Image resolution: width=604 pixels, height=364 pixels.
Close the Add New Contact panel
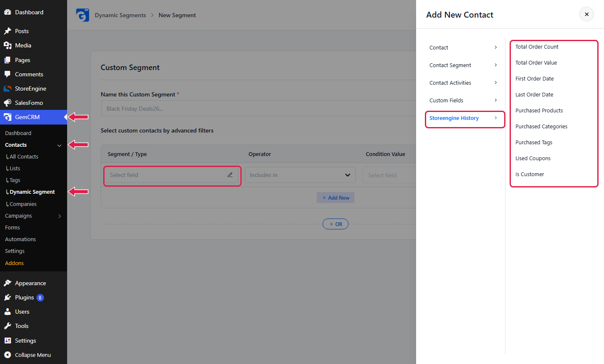(x=586, y=14)
